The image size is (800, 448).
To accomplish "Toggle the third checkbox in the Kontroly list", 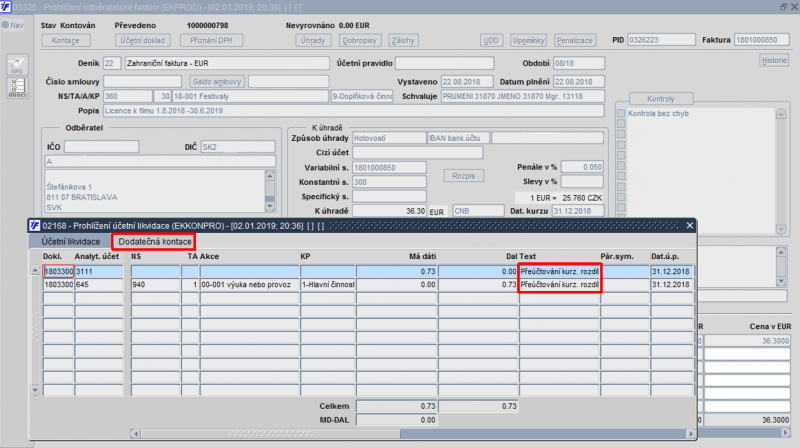I will click(621, 134).
